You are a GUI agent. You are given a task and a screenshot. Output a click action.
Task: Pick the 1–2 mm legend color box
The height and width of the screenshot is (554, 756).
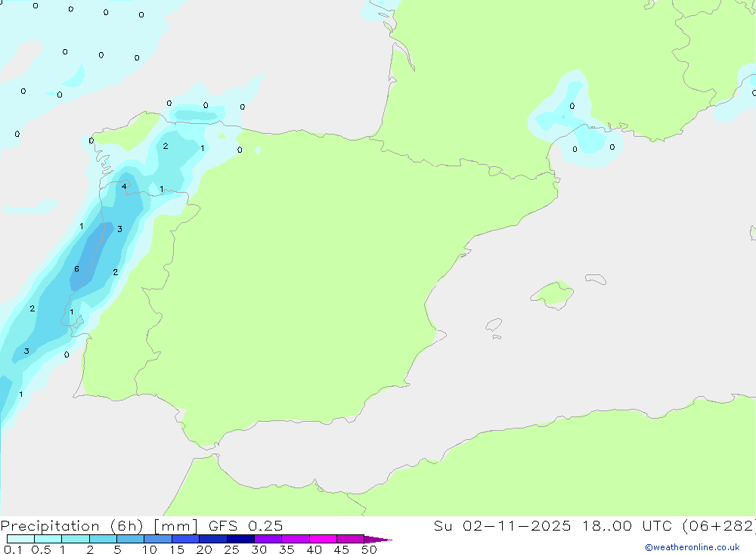76,539
